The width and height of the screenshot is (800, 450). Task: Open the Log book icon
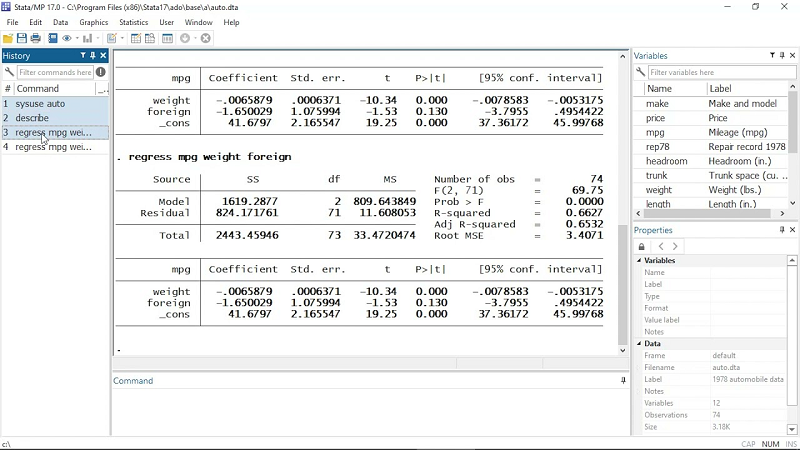[x=53, y=38]
